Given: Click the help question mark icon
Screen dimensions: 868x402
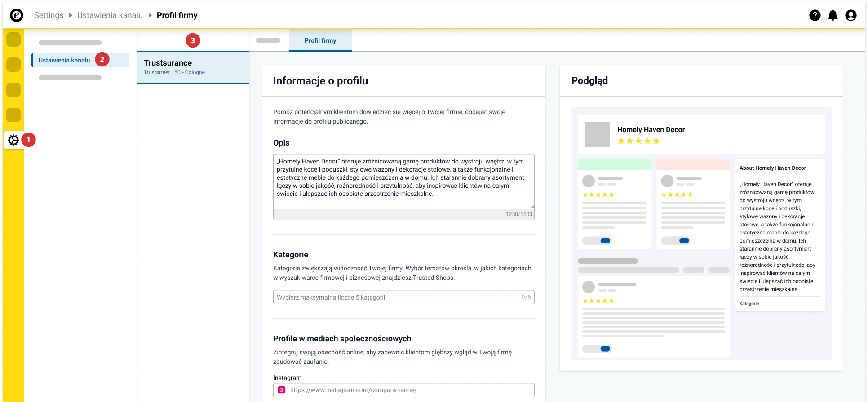Looking at the screenshot, I should click(815, 15).
